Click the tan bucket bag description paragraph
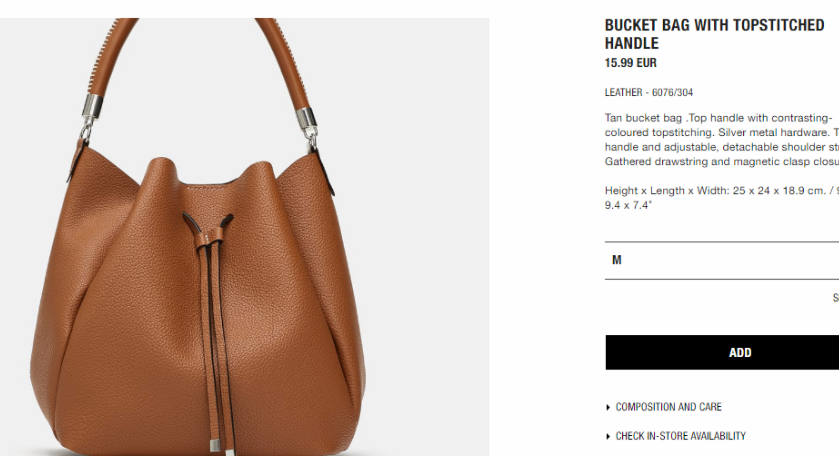The width and height of the screenshot is (839, 456). click(x=722, y=140)
